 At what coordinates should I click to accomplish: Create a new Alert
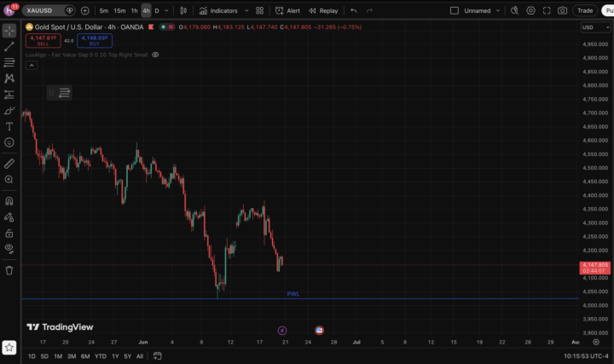click(288, 10)
